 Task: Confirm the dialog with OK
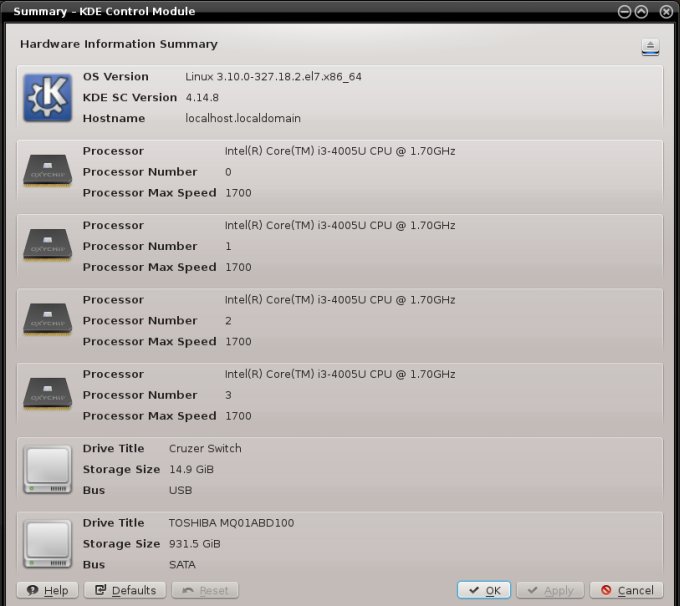click(484, 590)
